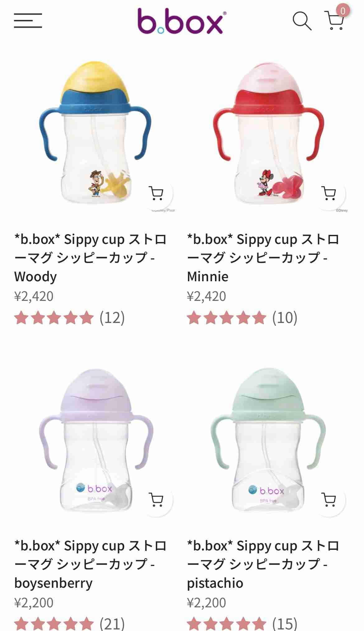Open the search magnifier icon

pyautogui.click(x=302, y=21)
